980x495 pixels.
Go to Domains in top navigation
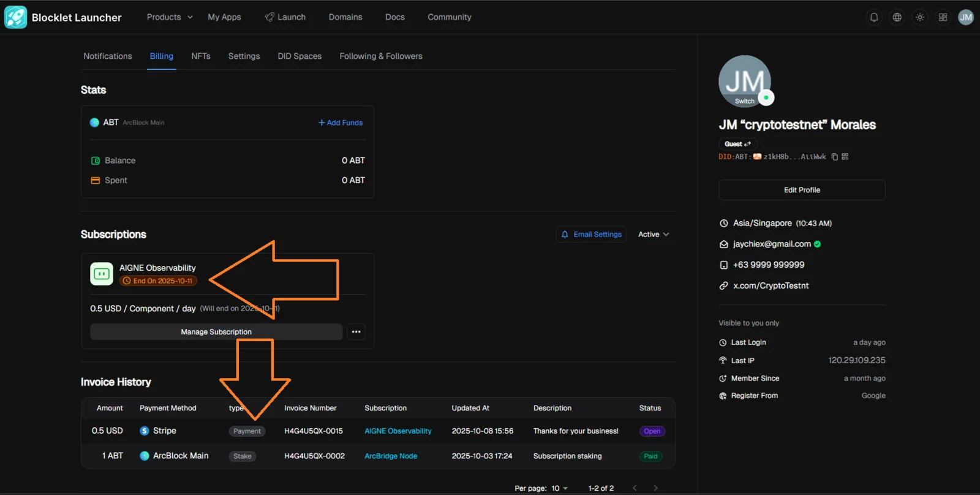(345, 17)
